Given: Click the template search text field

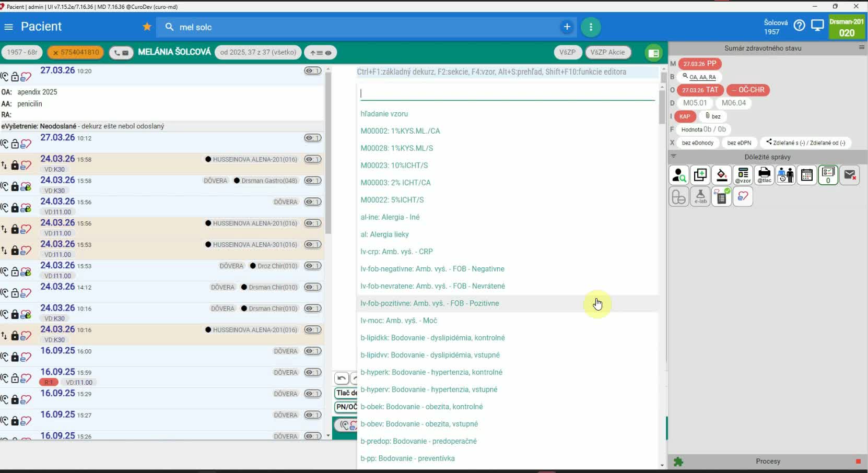Looking at the screenshot, I should point(507,93).
